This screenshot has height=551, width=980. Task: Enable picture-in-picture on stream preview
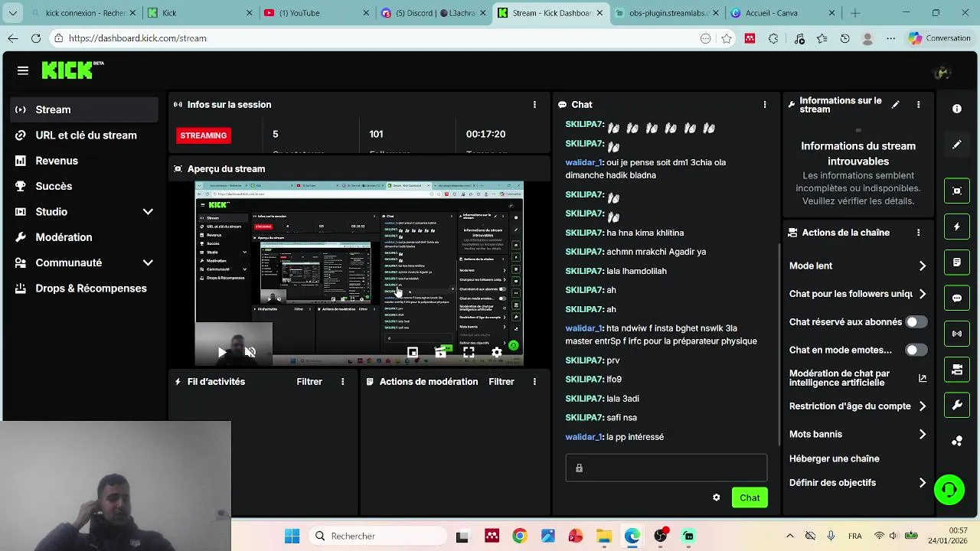[x=413, y=352]
